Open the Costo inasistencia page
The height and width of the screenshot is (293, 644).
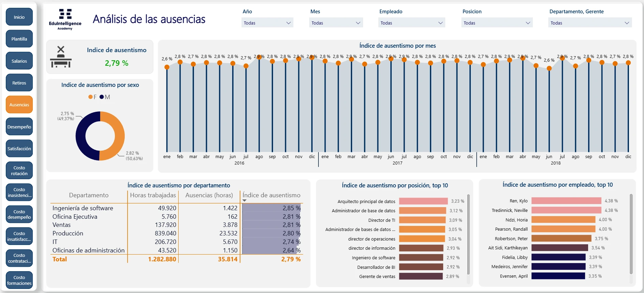pos(19,192)
